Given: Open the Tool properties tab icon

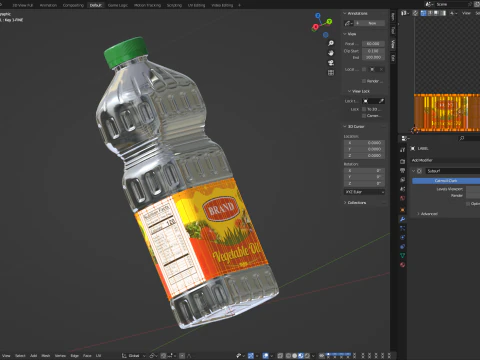Looking at the screenshot, I should (x=403, y=150).
